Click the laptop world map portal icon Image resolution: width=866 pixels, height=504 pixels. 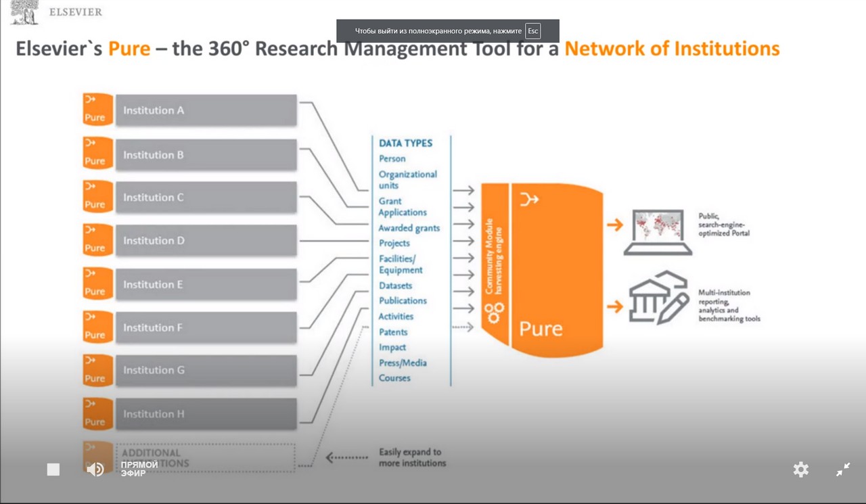coord(658,232)
